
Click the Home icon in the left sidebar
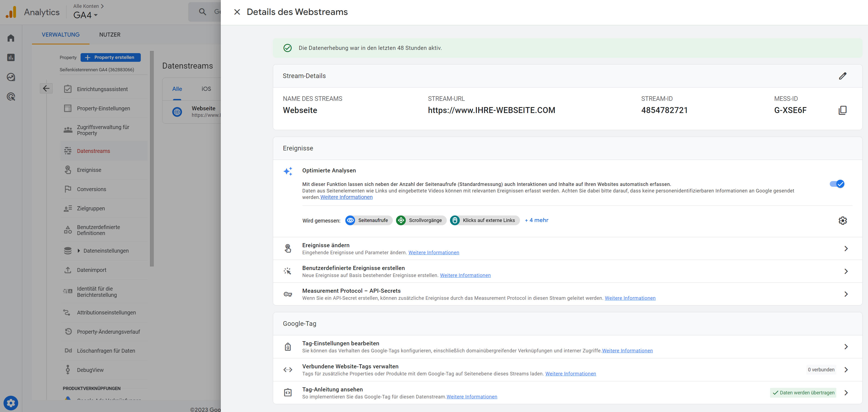(11, 38)
